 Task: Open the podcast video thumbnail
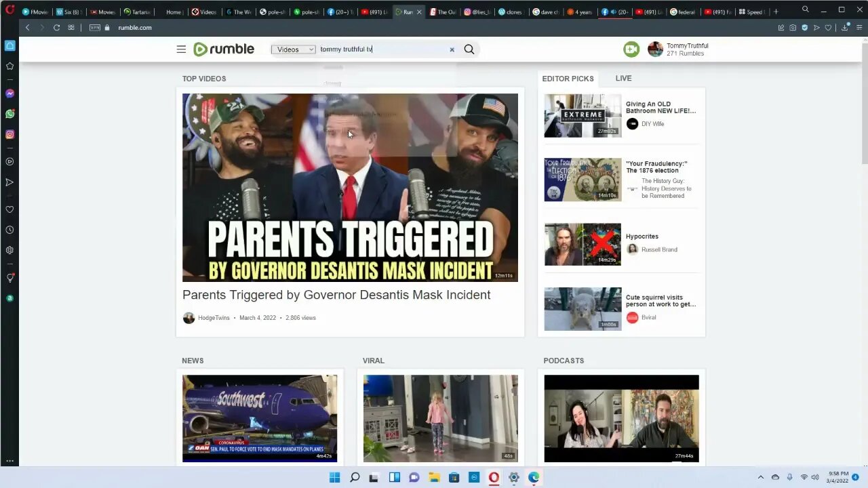point(621,418)
